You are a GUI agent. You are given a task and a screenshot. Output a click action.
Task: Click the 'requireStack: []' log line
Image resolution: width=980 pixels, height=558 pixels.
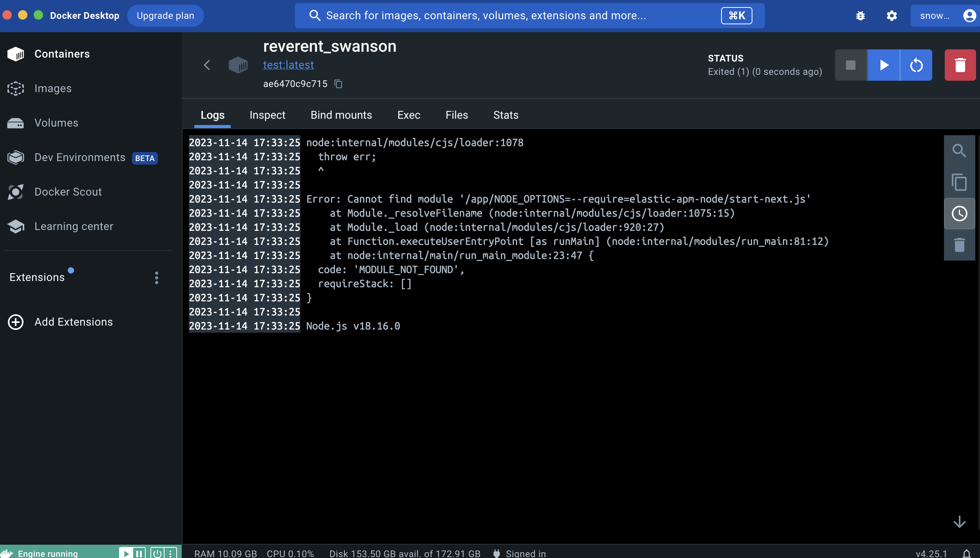365,284
